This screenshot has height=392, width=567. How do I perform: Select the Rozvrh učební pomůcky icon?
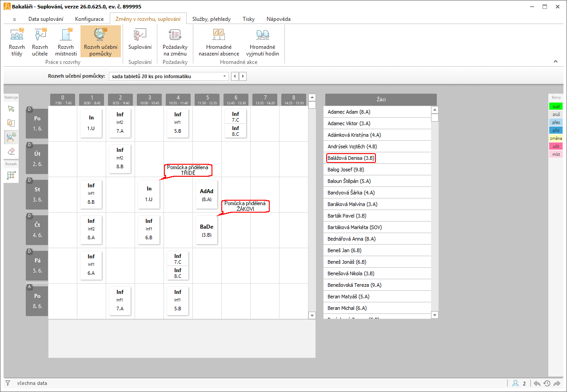(101, 41)
